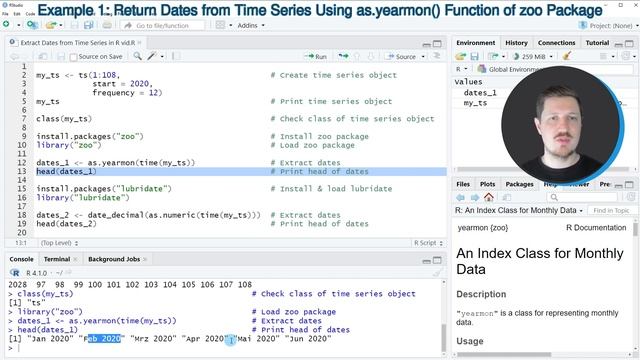Screen dimensions: 640x360
Task: Open the New File dropdown arrow
Action: 18,25
